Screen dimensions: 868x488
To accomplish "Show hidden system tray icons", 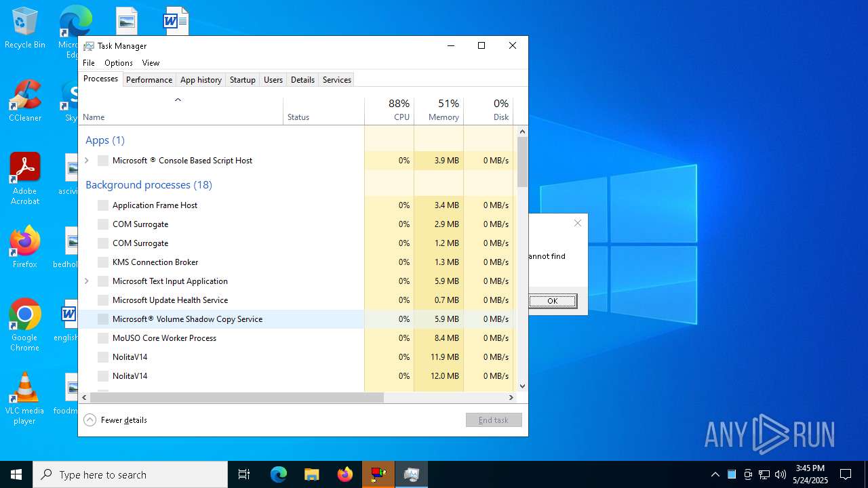I will point(715,474).
